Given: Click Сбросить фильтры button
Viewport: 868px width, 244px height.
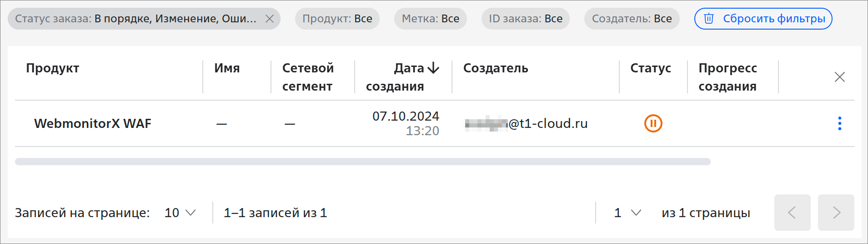Looking at the screenshot, I should [763, 19].
